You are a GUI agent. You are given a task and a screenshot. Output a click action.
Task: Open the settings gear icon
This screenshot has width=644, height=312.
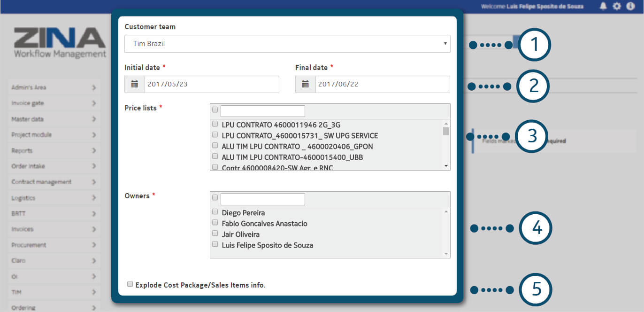617,6
